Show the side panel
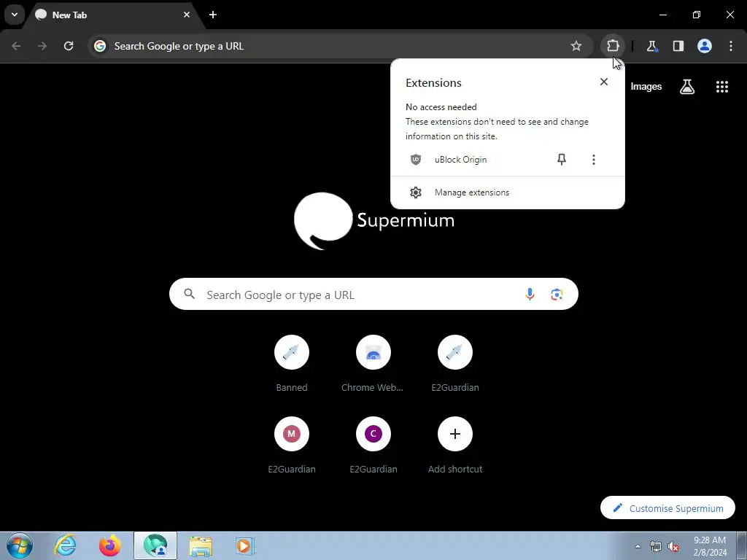This screenshot has height=560, width=747. (678, 46)
